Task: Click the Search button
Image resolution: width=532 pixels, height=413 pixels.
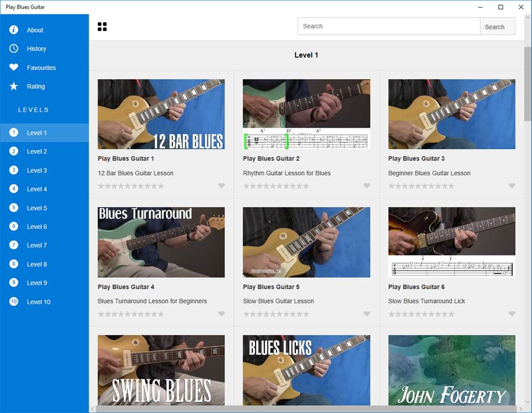Action: [x=497, y=27]
